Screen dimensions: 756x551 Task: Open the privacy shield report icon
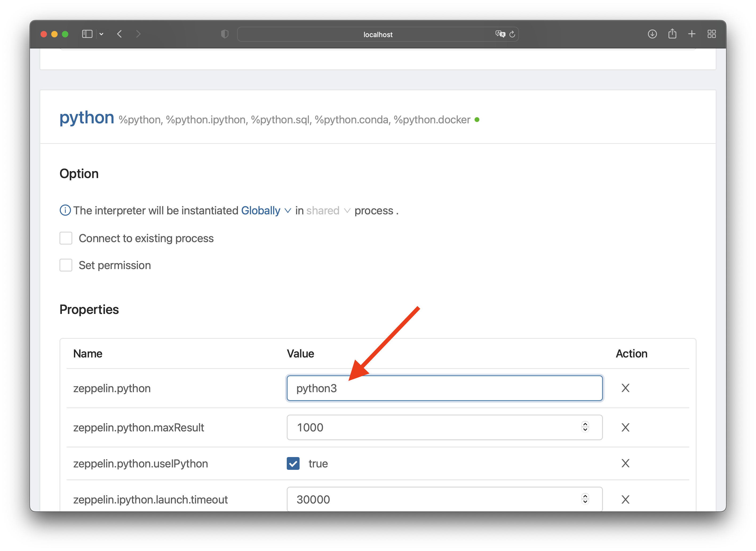coord(225,34)
